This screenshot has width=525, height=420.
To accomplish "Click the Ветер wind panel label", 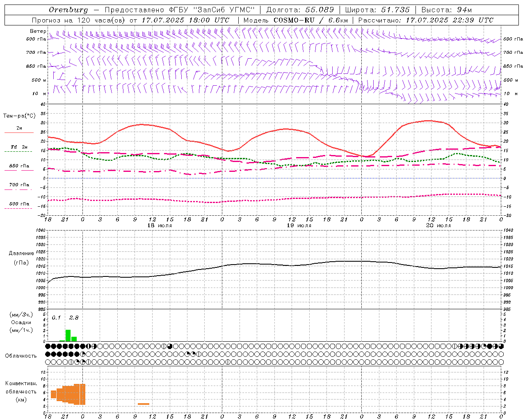I will tap(38, 31).
